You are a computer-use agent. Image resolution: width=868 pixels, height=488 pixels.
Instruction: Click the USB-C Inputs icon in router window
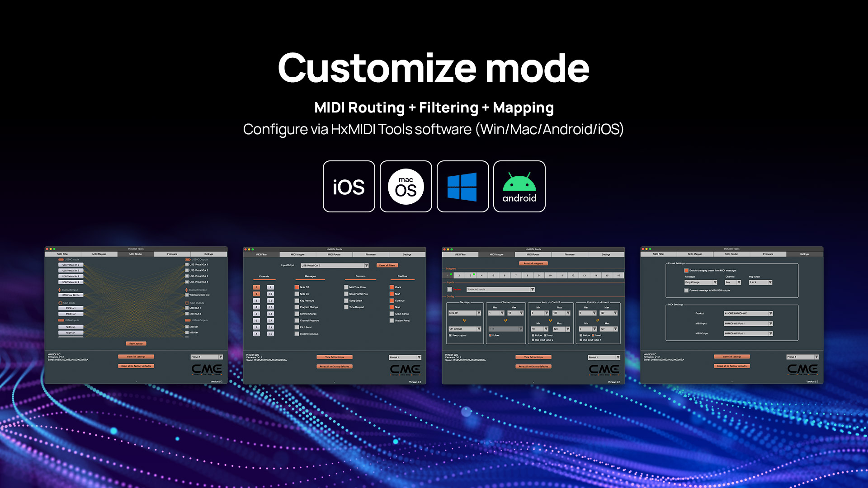pyautogui.click(x=61, y=259)
